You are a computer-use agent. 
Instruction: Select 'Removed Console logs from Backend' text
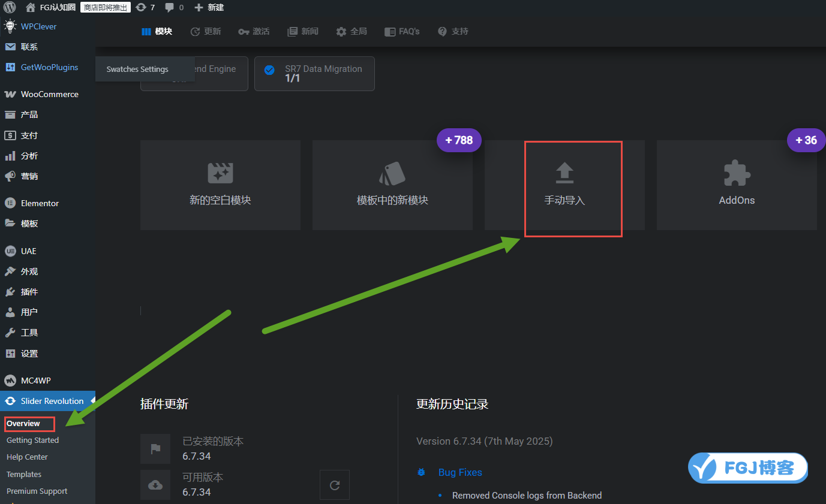pos(527,495)
